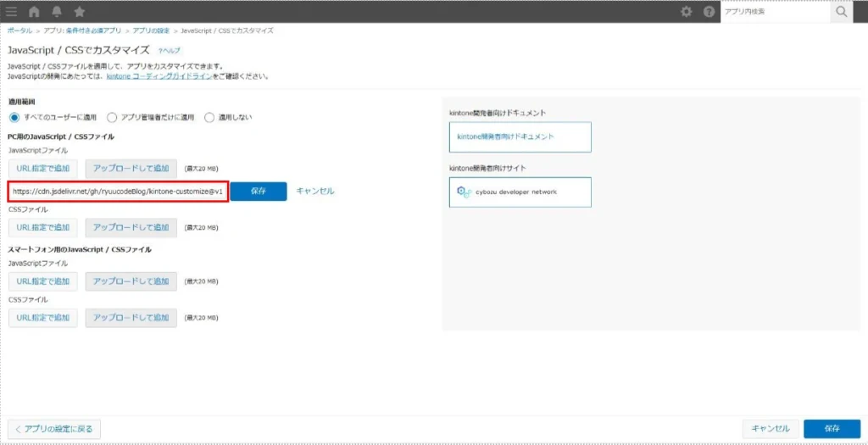868x445 pixels.
Task: Click ポータル breadcrumb link
Action: pos(20,31)
